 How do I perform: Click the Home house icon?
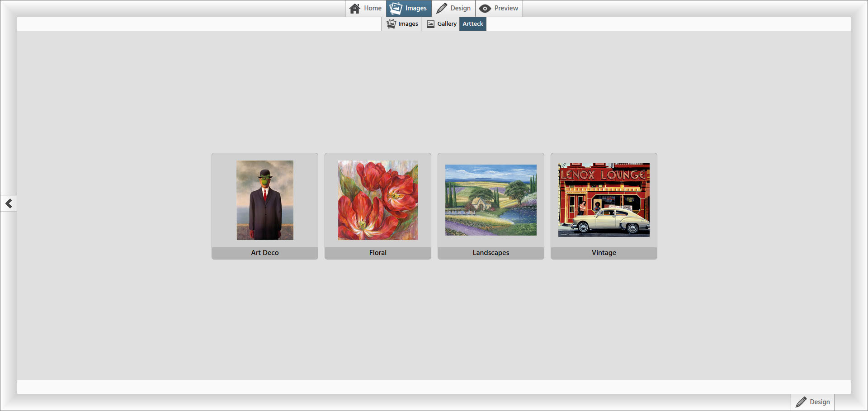(x=355, y=8)
